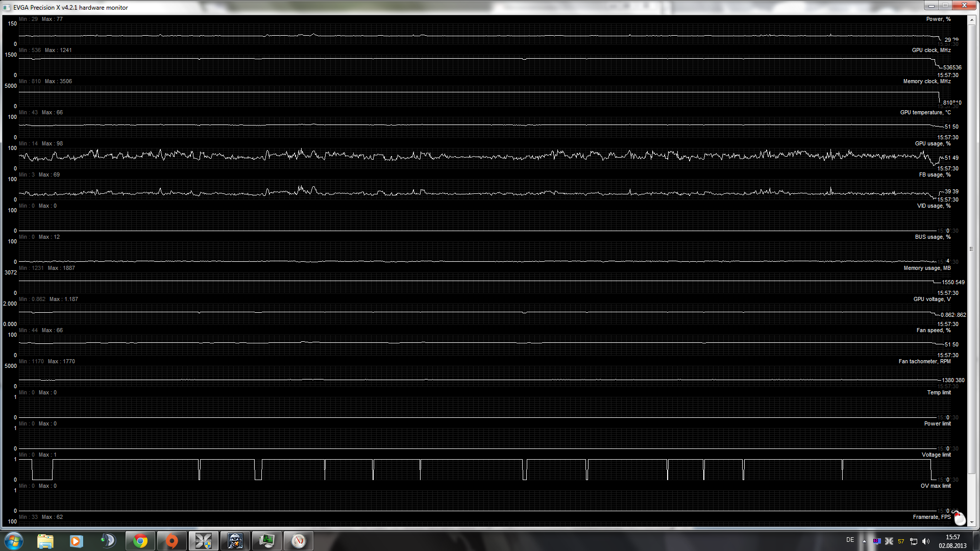Image resolution: width=980 pixels, height=551 pixels.
Task: Switch to the Origin client window
Action: click(172, 541)
